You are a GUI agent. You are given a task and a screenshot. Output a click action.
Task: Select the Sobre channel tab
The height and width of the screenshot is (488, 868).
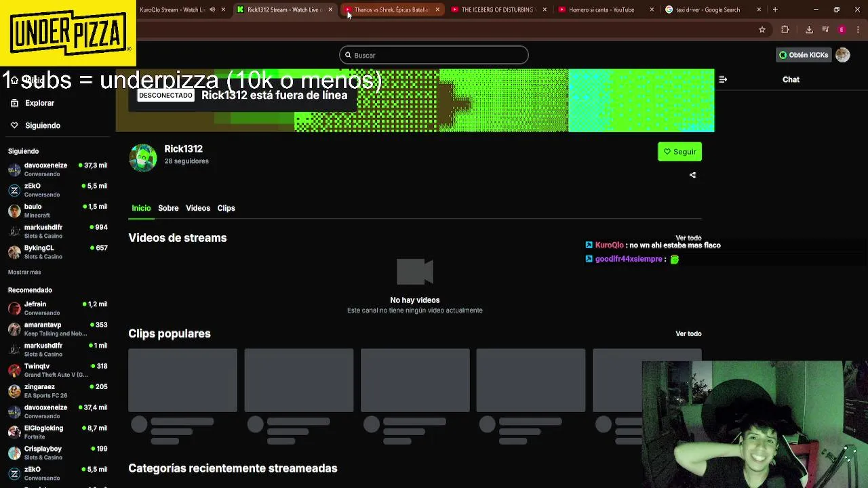click(168, 208)
